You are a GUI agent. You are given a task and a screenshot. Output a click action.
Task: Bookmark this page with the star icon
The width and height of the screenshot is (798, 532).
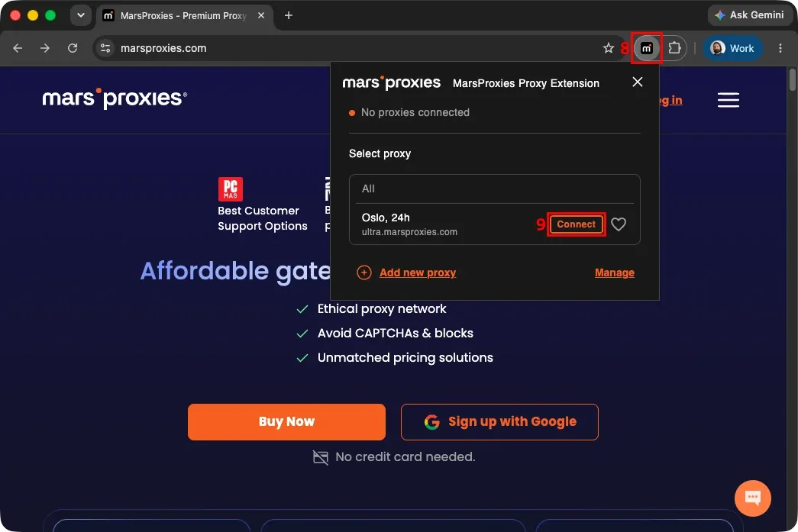click(608, 48)
